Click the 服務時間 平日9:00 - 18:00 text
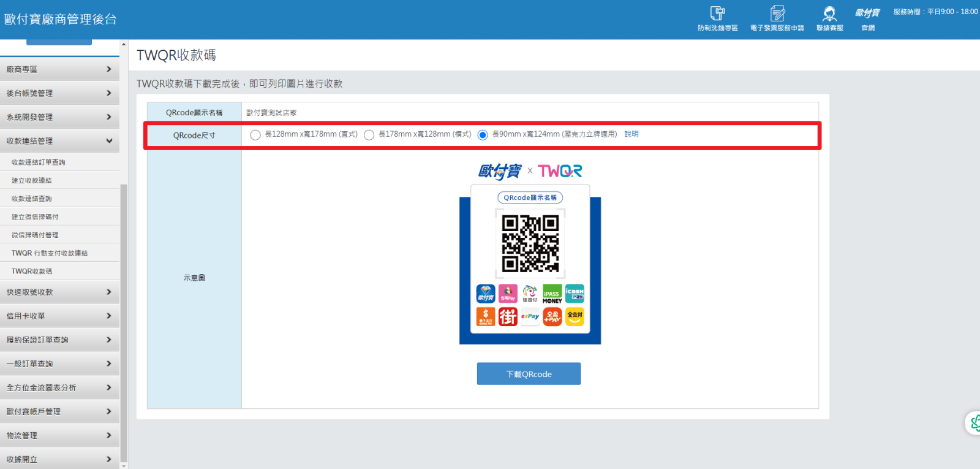 tap(935, 12)
